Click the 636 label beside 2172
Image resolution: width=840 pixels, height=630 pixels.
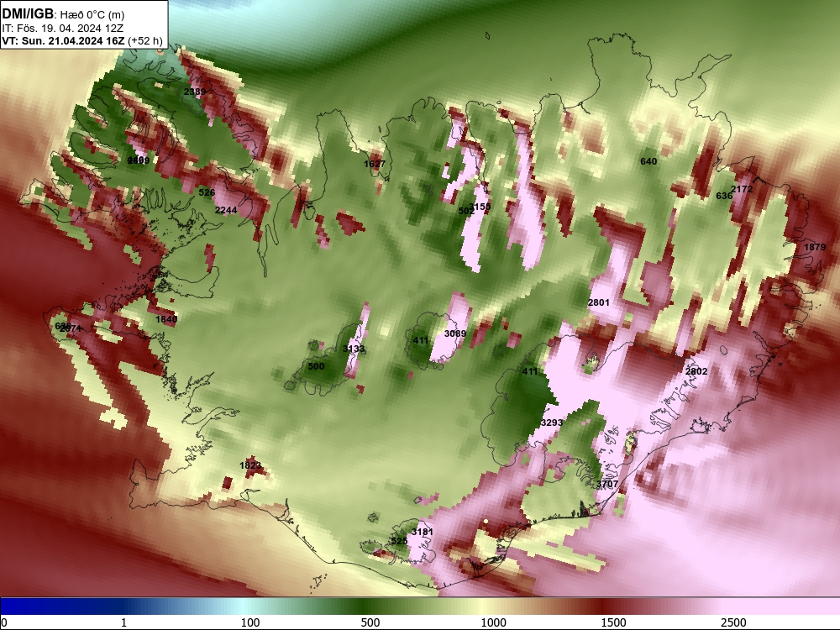tap(724, 196)
